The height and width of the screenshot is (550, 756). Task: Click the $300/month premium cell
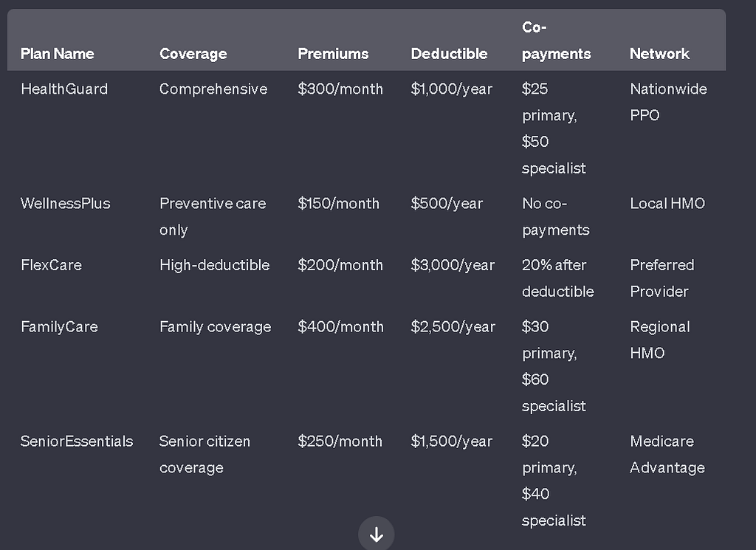[x=340, y=89]
